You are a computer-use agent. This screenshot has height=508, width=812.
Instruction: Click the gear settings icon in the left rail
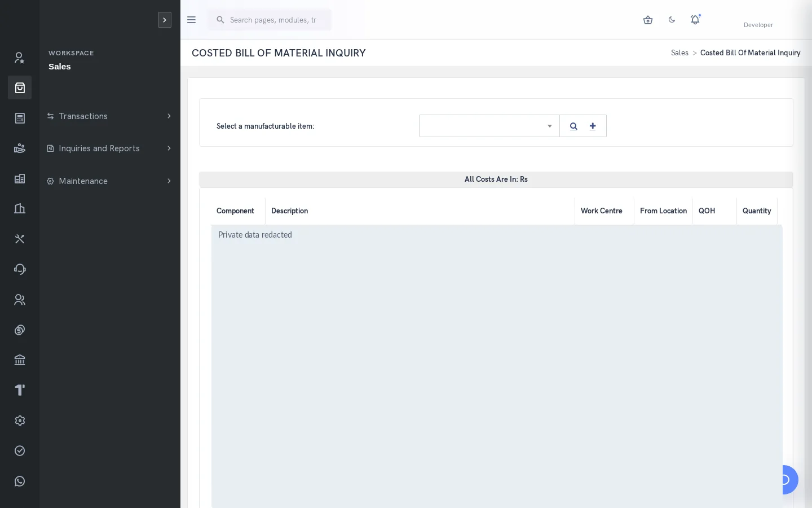20,421
